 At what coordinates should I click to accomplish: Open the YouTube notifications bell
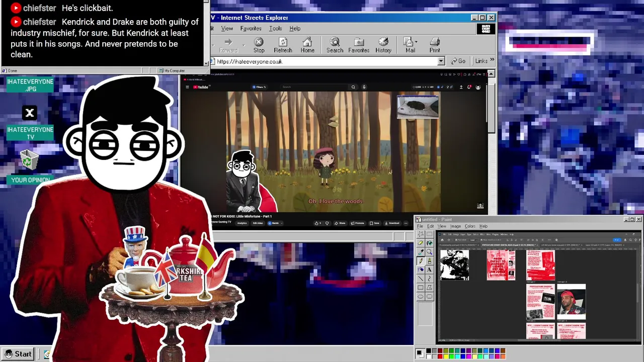pos(469,87)
